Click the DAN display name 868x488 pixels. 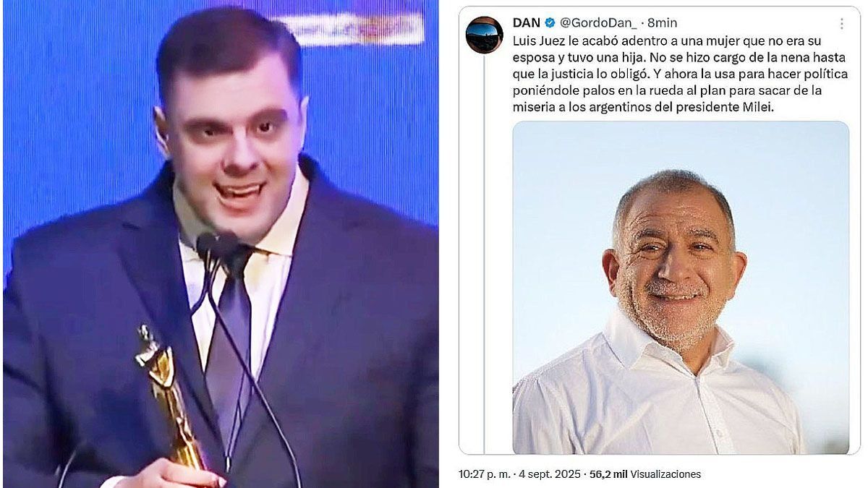point(526,23)
